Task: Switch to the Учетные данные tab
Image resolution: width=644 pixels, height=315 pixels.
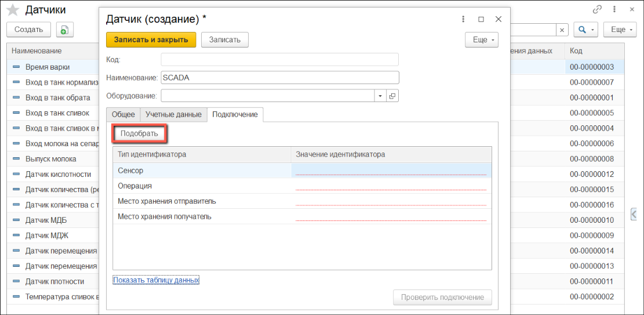Action: (173, 114)
